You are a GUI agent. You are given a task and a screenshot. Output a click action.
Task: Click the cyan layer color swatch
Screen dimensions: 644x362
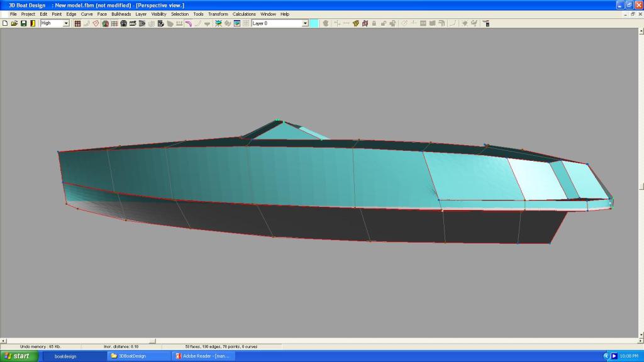314,23
